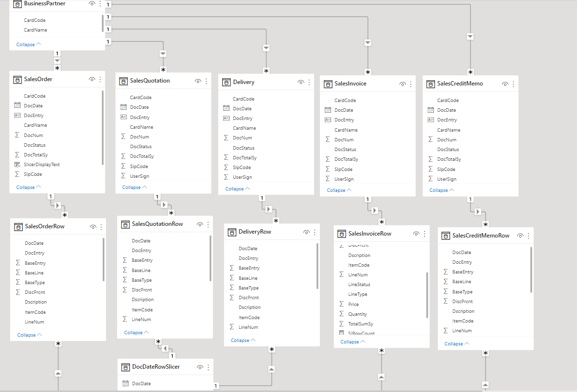
Task: Collapse the SalesOrder table
Action: pyautogui.click(x=28, y=187)
